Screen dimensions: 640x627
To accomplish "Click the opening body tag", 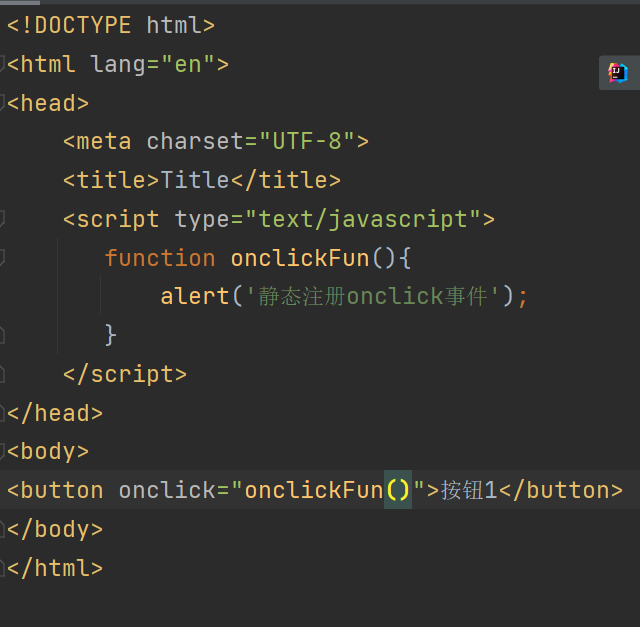I will 48,451.
